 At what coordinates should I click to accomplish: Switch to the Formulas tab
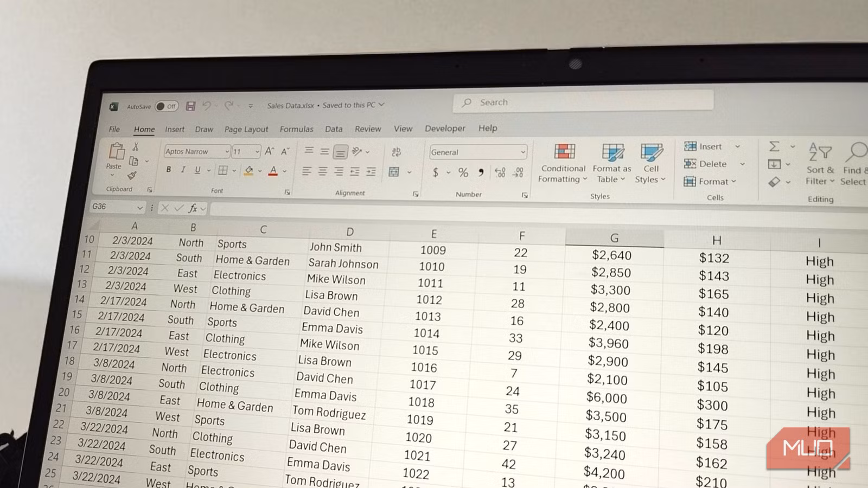296,129
